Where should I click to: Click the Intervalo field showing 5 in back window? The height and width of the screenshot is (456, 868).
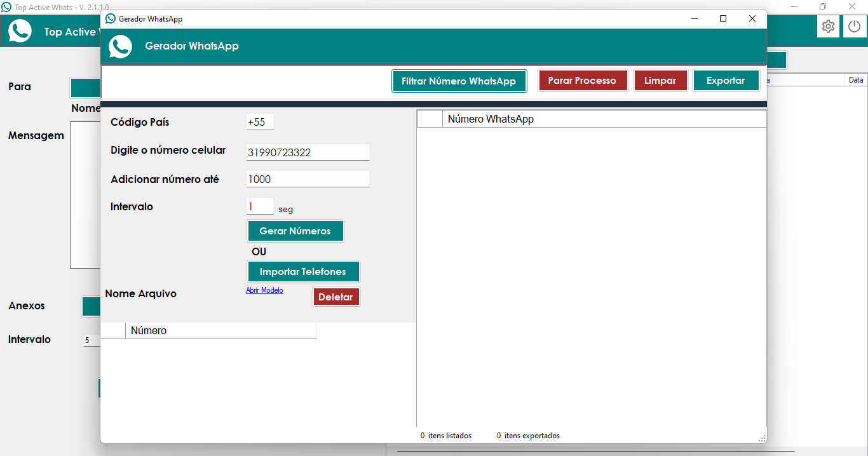point(92,340)
